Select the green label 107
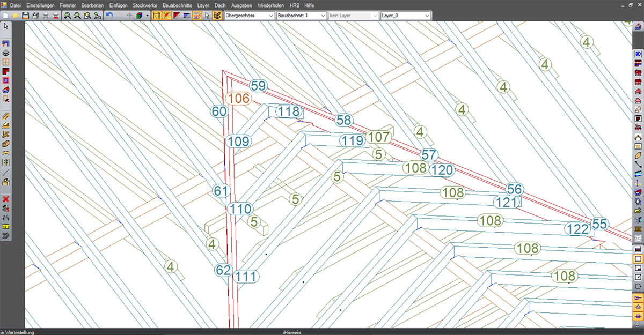 [379, 137]
